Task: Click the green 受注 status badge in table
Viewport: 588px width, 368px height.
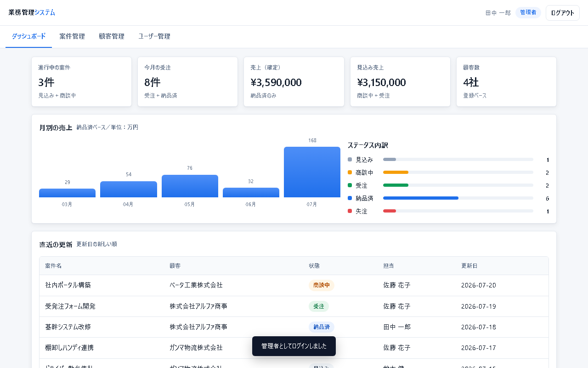Action: click(319, 306)
